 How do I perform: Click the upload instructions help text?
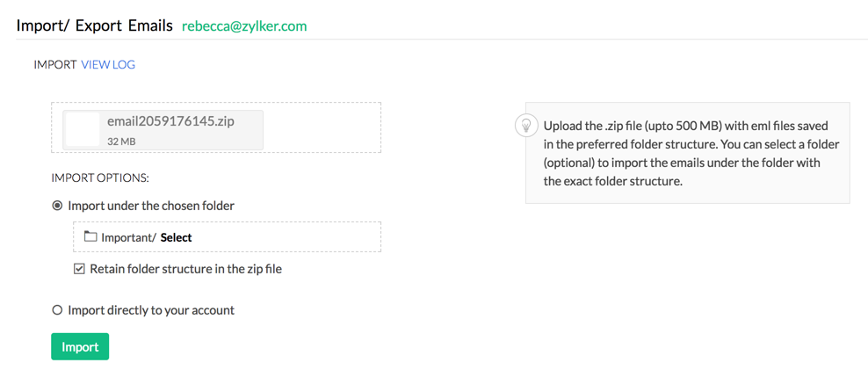point(685,153)
